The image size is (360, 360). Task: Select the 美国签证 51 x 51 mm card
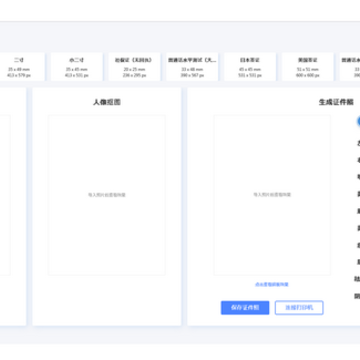[308, 67]
